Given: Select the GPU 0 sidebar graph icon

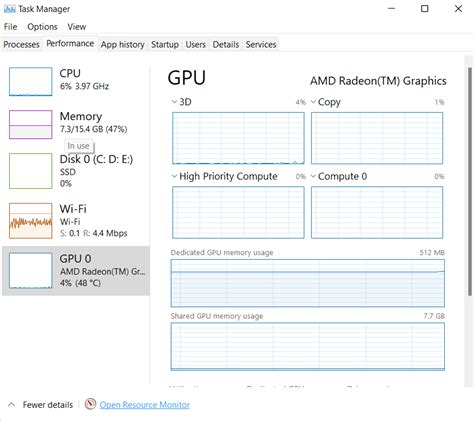Looking at the screenshot, I should 31,270.
